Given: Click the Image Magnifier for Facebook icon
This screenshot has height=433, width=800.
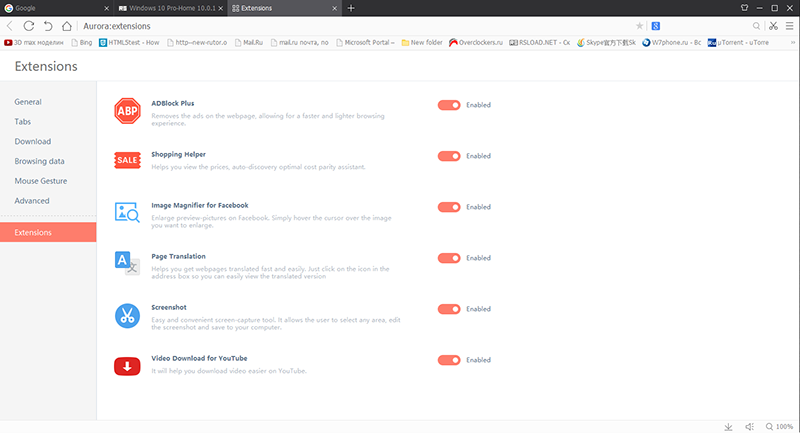Looking at the screenshot, I should [127, 212].
